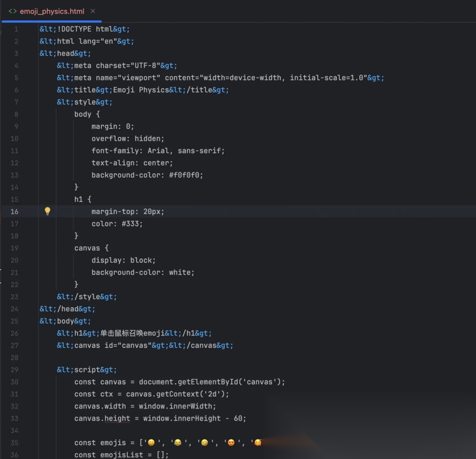Click the 'const emojis' array line

point(168,443)
